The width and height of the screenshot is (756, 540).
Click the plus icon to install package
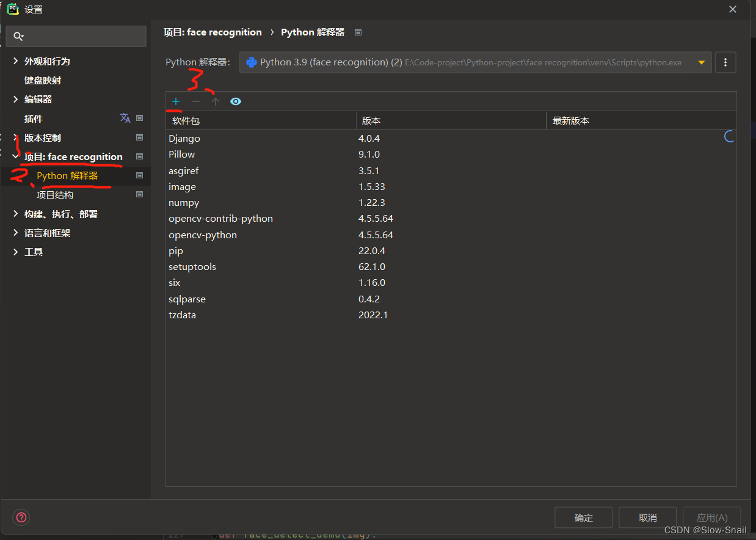click(176, 101)
